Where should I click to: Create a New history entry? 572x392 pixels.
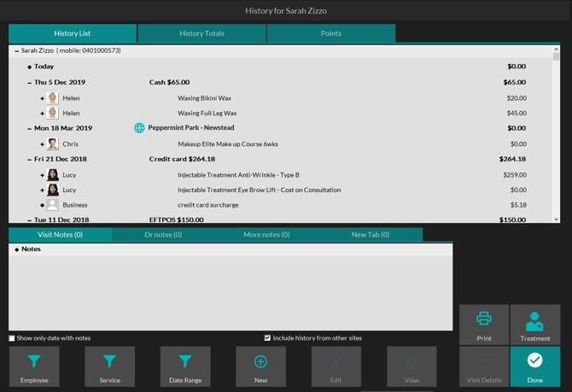click(x=261, y=366)
